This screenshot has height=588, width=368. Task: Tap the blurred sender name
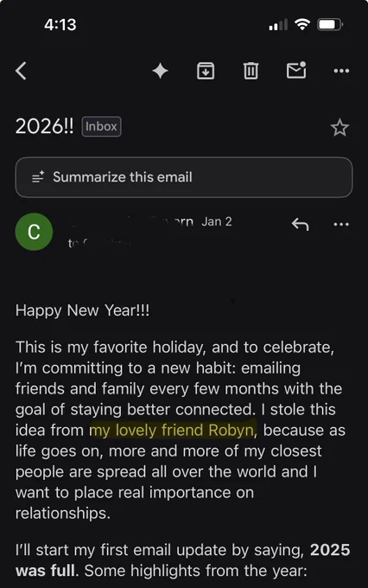click(131, 221)
